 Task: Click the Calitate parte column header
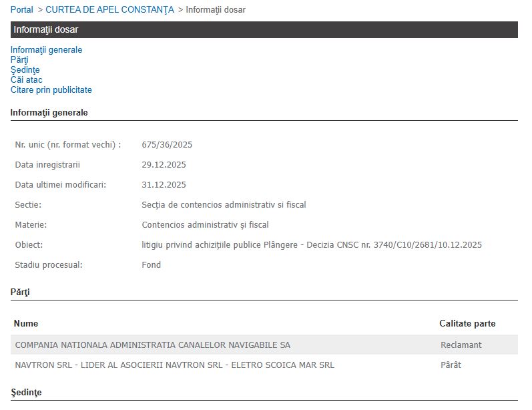click(x=467, y=324)
